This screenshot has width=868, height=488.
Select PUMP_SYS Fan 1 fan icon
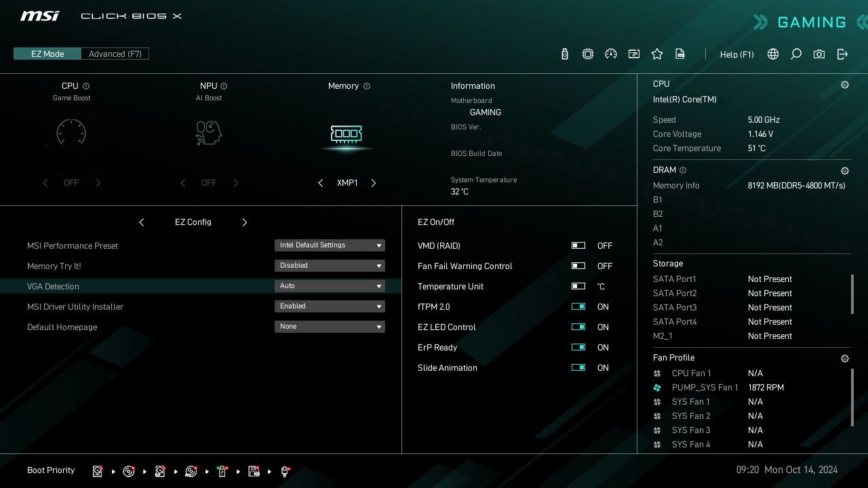pyautogui.click(x=656, y=387)
